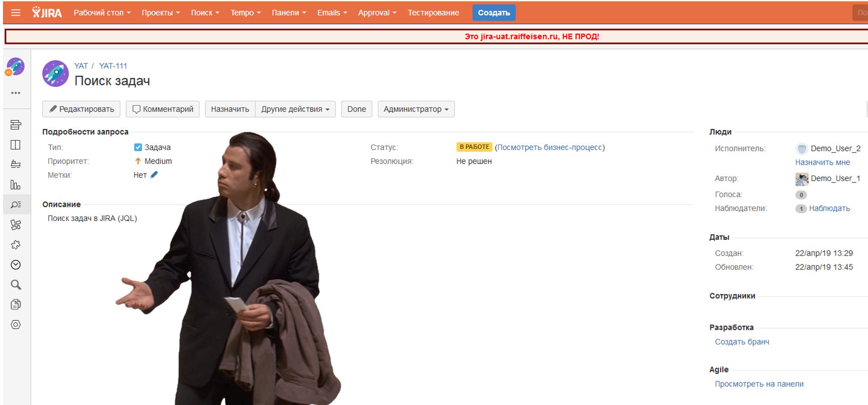Image resolution: width=868 pixels, height=405 pixels.
Task: Click the Medium priority arrow icon
Action: [x=138, y=161]
